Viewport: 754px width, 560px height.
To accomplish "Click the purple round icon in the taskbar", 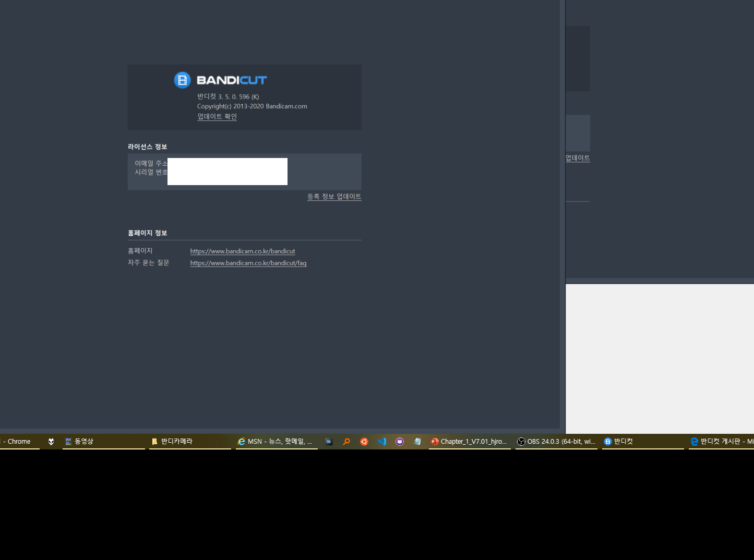I will 400,442.
